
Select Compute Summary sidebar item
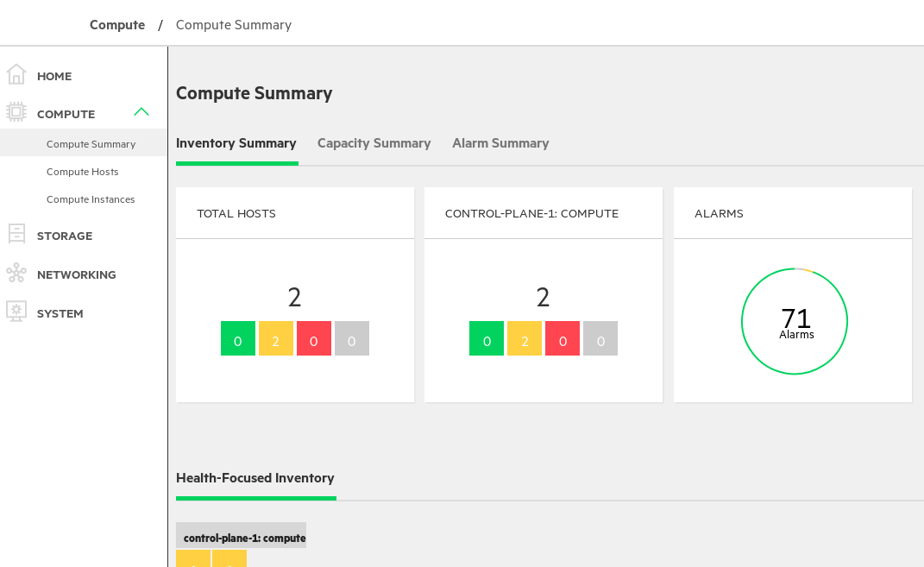tap(91, 144)
